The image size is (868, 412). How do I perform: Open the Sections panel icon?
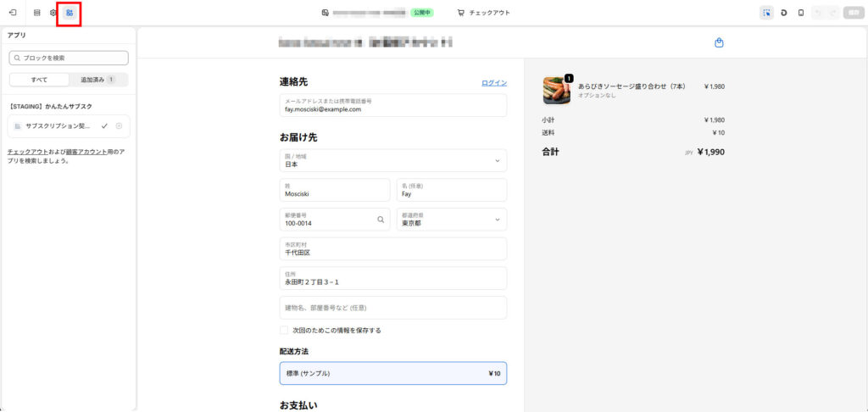pos(36,13)
